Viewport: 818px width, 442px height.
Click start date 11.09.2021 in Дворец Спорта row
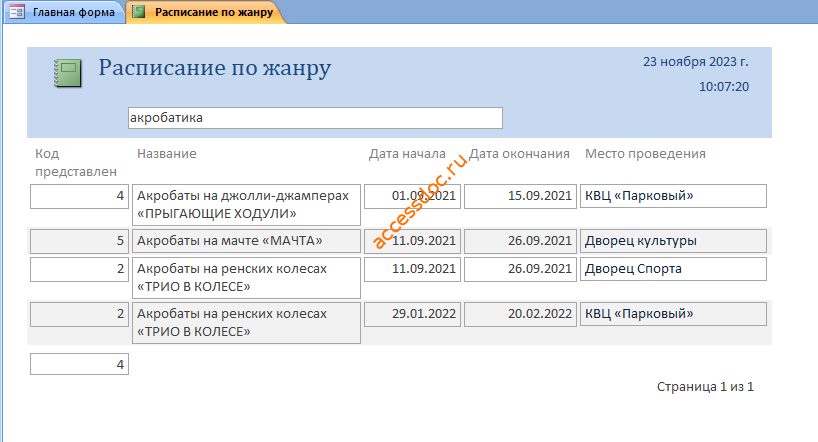click(412, 269)
